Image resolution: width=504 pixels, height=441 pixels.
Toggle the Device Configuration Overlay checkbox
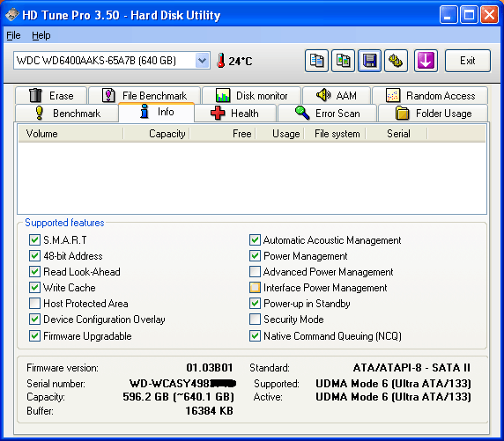click(34, 320)
